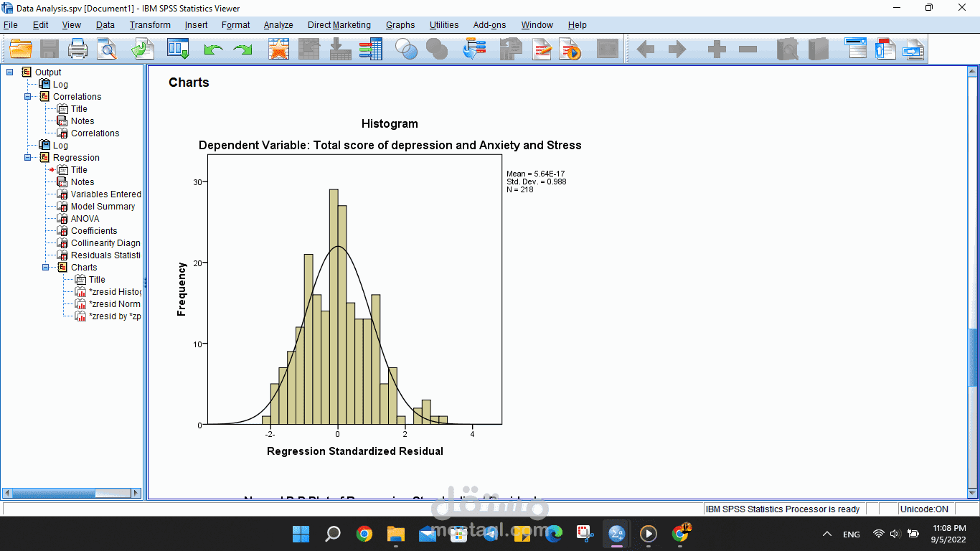This screenshot has width=980, height=551.
Task: Open the View menu
Action: pyautogui.click(x=72, y=24)
